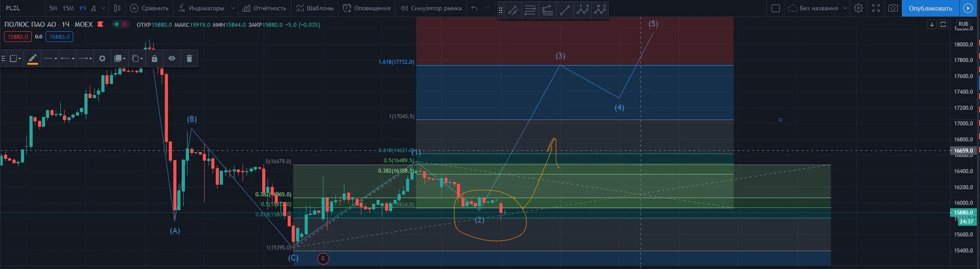Click the red flag next to MOEX
The image size is (980, 269).
click(101, 24)
